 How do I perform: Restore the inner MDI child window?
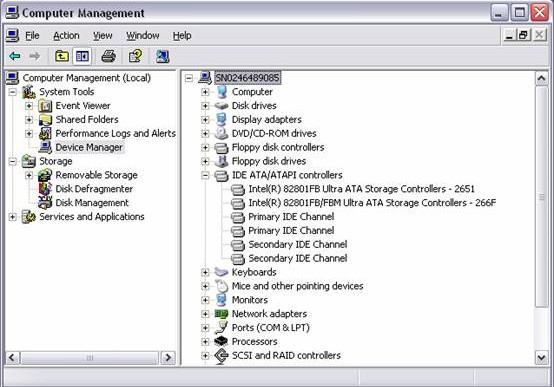(x=524, y=35)
